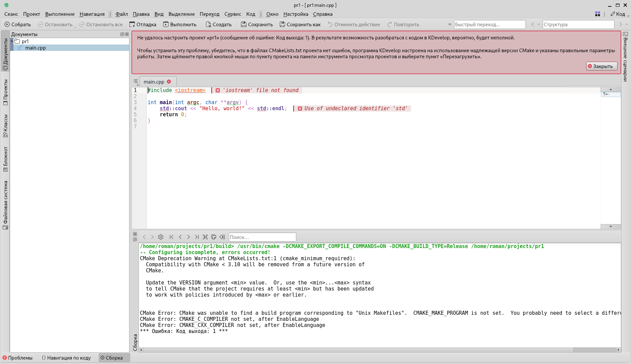
Task: Close the main.cpp tab via red icon
Action: pyautogui.click(x=169, y=82)
